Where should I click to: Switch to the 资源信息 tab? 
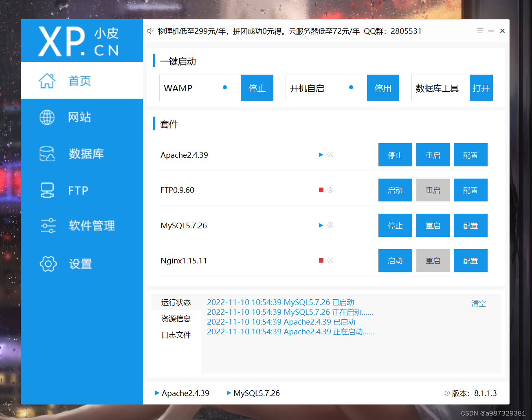tap(176, 318)
